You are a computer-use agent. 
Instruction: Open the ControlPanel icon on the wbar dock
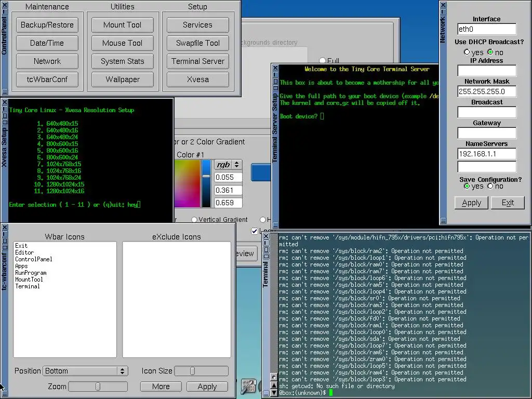tap(248, 387)
